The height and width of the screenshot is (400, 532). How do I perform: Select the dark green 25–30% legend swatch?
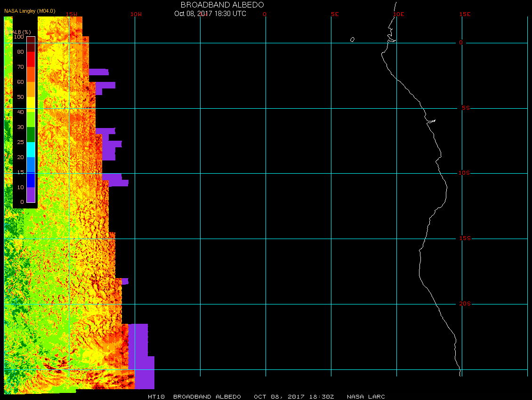coord(31,134)
